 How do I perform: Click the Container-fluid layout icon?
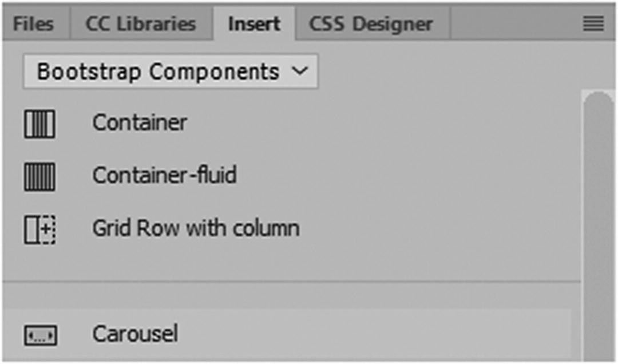point(39,176)
